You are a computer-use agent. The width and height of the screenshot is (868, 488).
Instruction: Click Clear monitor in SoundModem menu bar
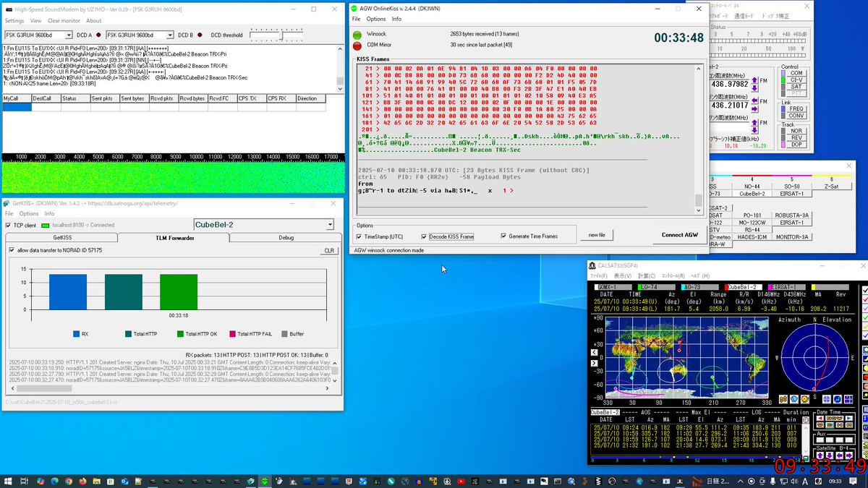pyautogui.click(x=64, y=21)
